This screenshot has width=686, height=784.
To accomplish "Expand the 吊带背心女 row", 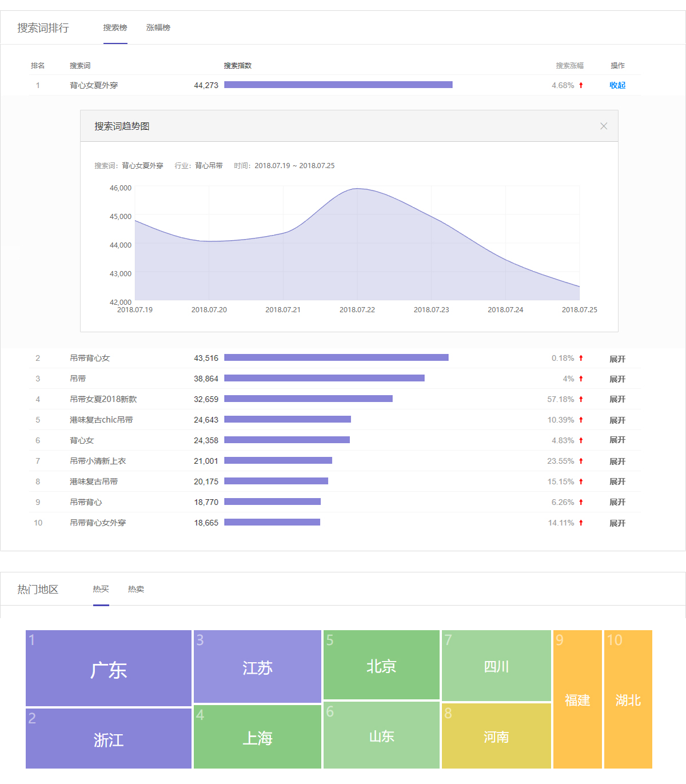I will point(617,359).
